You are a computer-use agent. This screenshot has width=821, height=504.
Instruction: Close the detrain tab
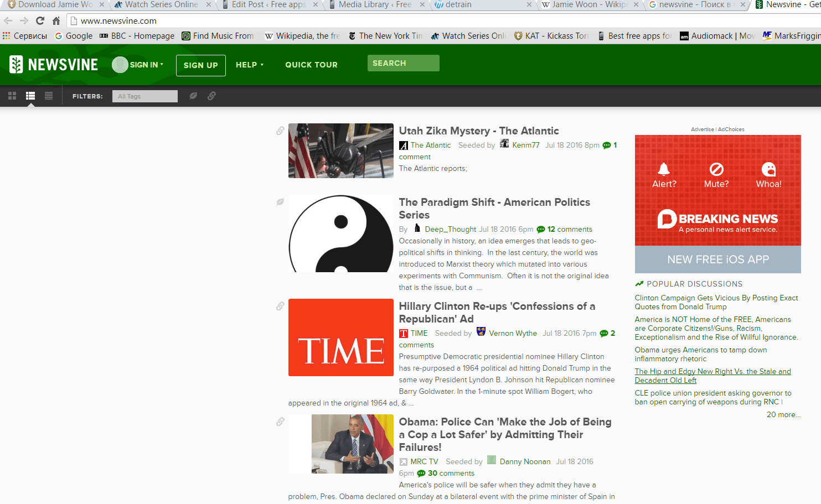pos(529,5)
